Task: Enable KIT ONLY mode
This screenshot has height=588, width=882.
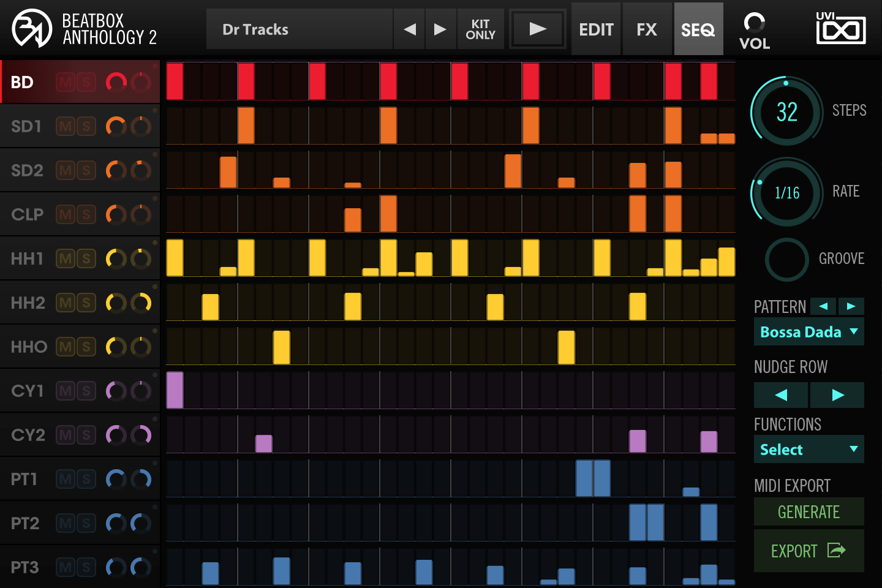Action: pos(481,28)
